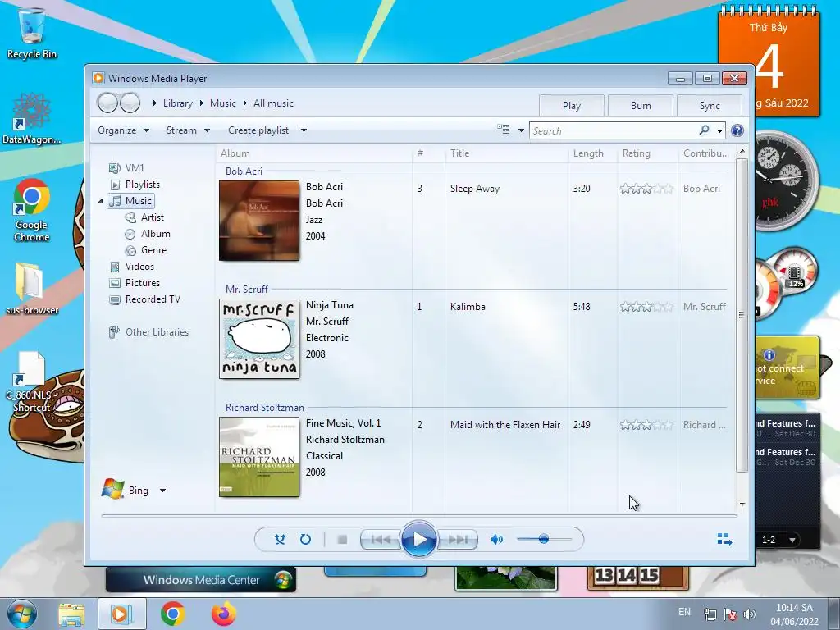Go forward with the Forward navigation button
The image size is (840, 630).
[x=130, y=103]
